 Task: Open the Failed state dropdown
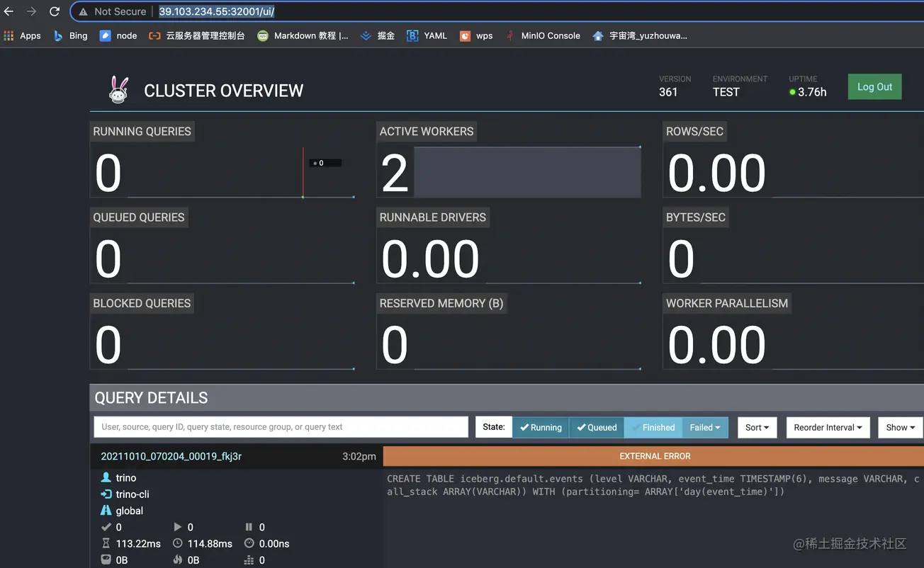[x=705, y=427]
